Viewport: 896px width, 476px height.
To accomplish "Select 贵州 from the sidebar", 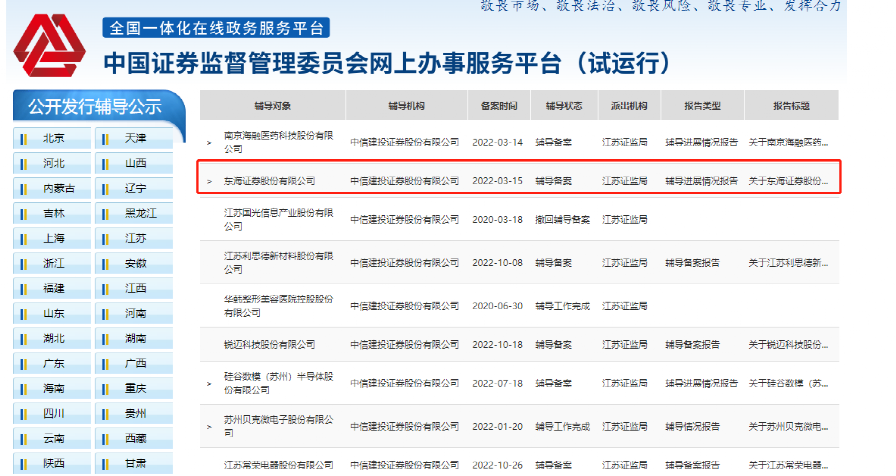I will (134, 414).
